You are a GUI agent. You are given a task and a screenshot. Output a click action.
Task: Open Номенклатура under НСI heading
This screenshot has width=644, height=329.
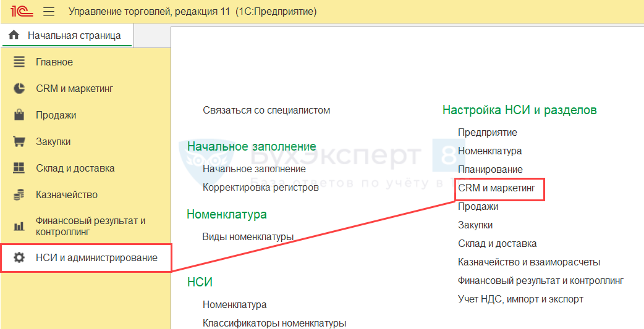point(234,305)
